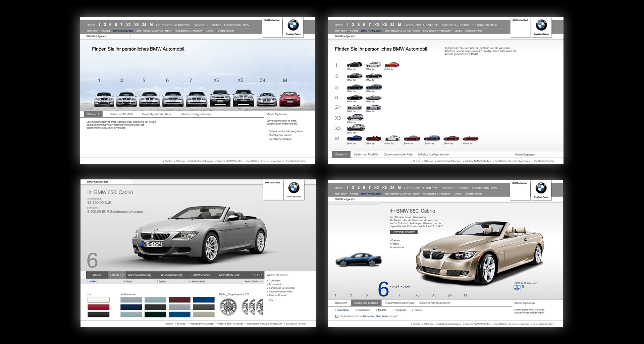Click the Individuell gestalten button

[x=404, y=232]
